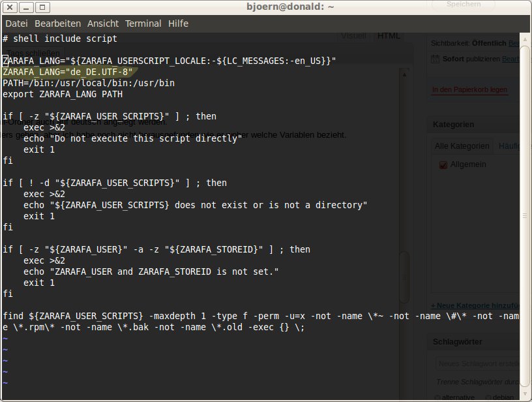Click terminal scrollbar up arrow
This screenshot has width=532, height=402.
click(x=525, y=39)
